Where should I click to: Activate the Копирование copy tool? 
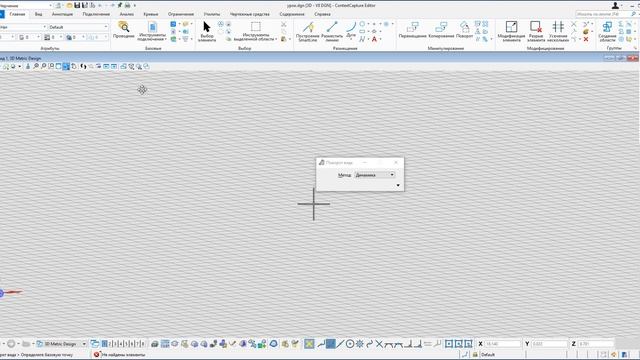(x=441, y=30)
